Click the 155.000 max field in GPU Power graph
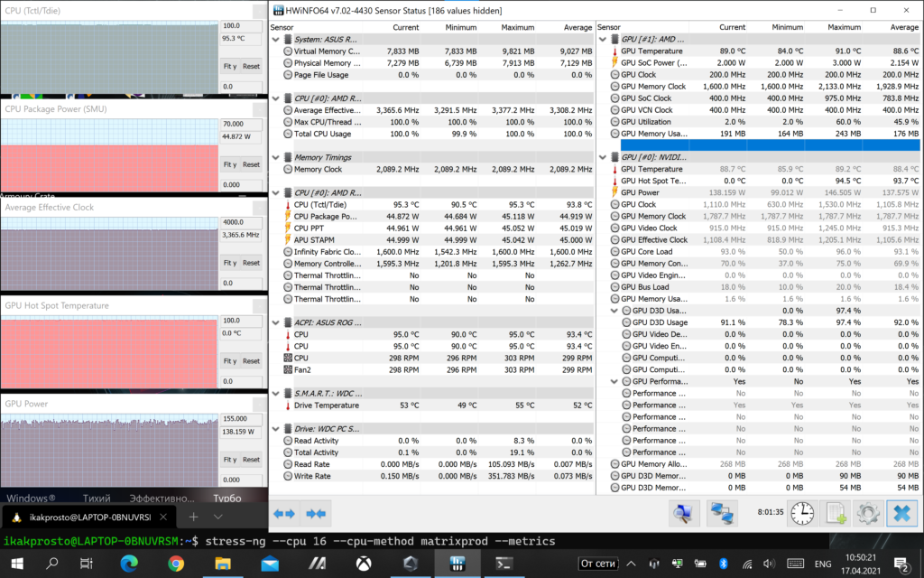This screenshot has width=924, height=578. tap(241, 419)
